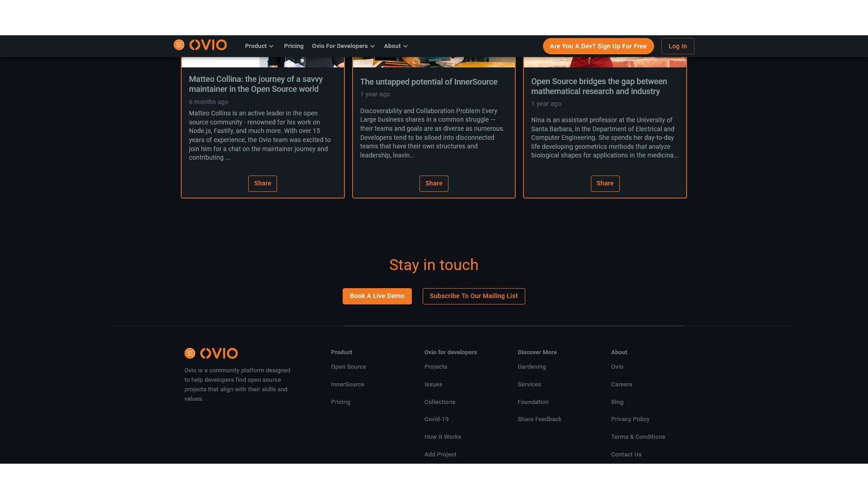The height and width of the screenshot is (489, 868).
Task: Share the InnerSource potential article
Action: (x=434, y=184)
